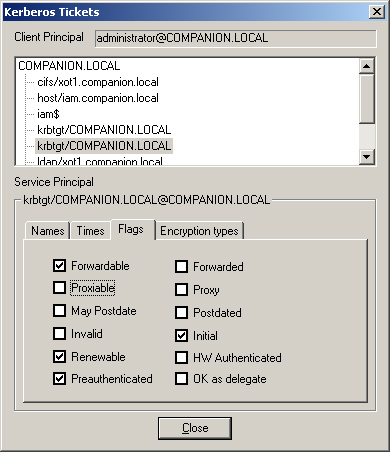Check the May Postdate checkbox
Viewport: 390px width, 452px height.
tap(59, 311)
